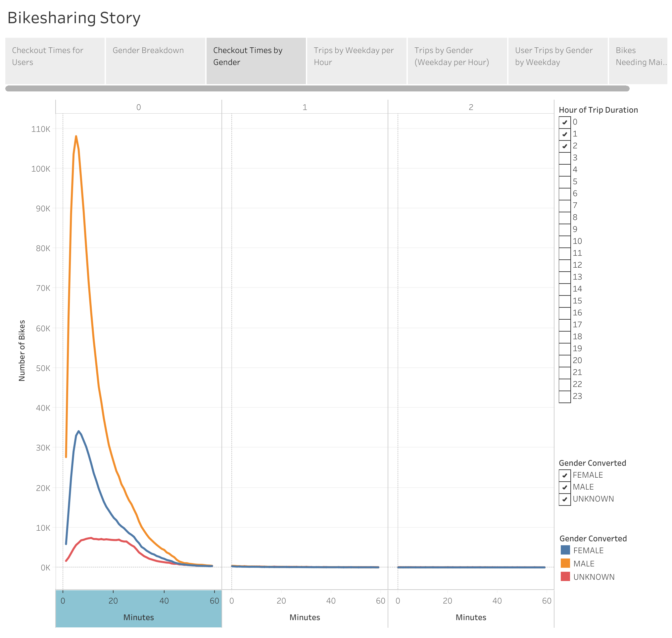Switch to the Gender Breakdown story point
672x638 pixels.
coord(155,61)
